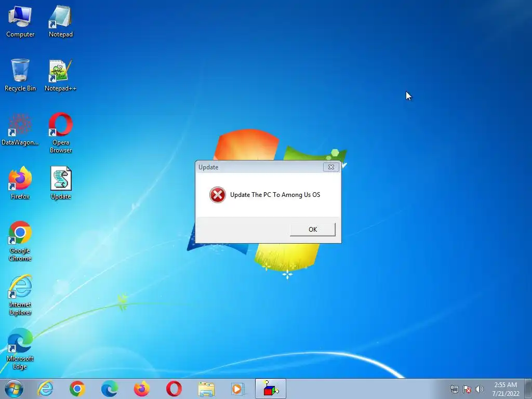
Task: Click the Show Desktop strip beside the clock
Action: (x=528, y=389)
